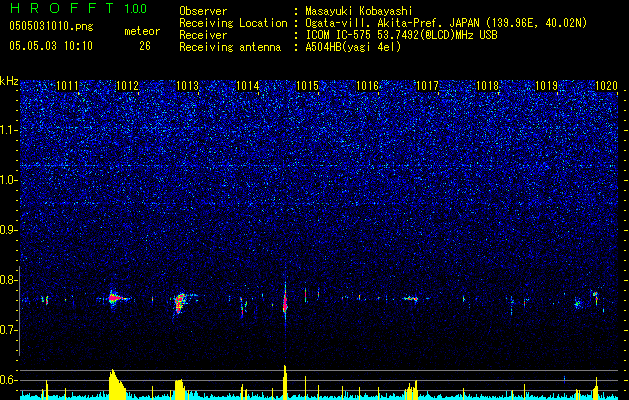Click the 1017 time axis marker
The height and width of the screenshot is (400, 629).
(428, 86)
